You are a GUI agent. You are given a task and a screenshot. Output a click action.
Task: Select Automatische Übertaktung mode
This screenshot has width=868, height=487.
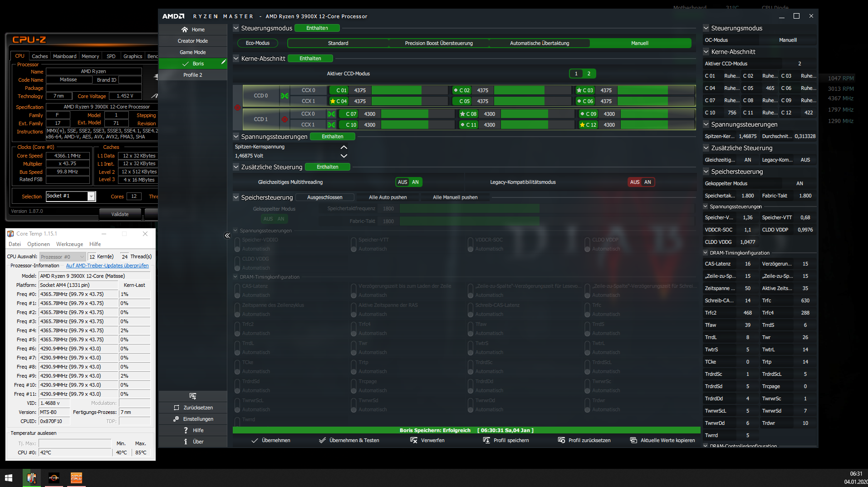click(539, 43)
